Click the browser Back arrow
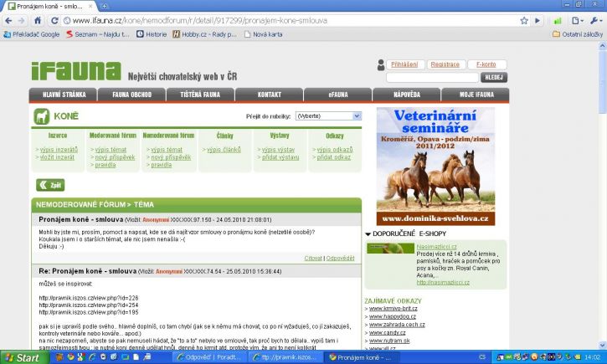 click(x=8, y=21)
